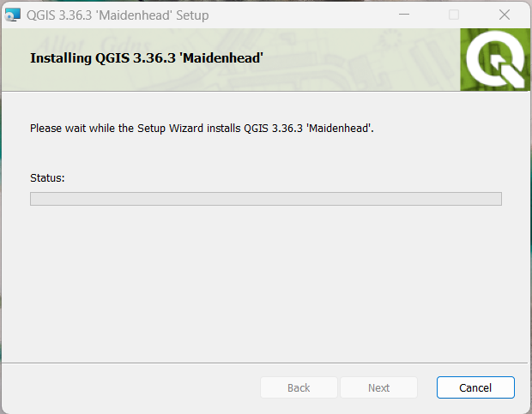
Task: Close the QGIS Setup window
Action: (x=505, y=15)
